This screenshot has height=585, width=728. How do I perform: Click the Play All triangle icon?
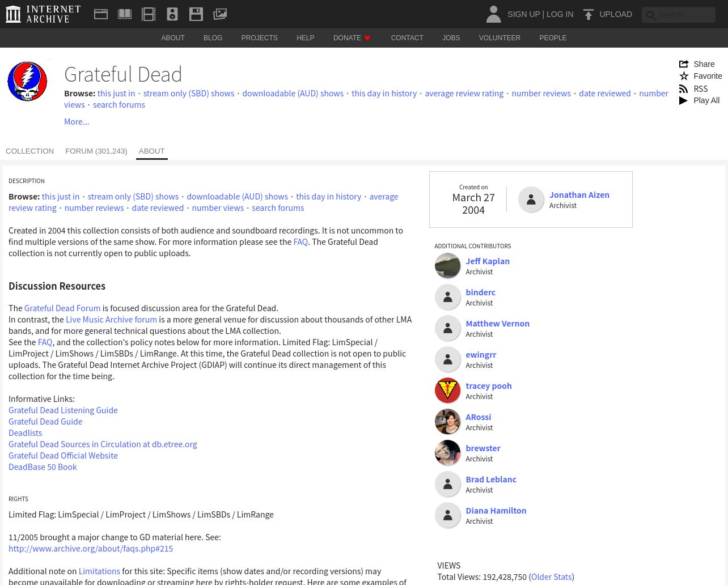click(x=684, y=100)
